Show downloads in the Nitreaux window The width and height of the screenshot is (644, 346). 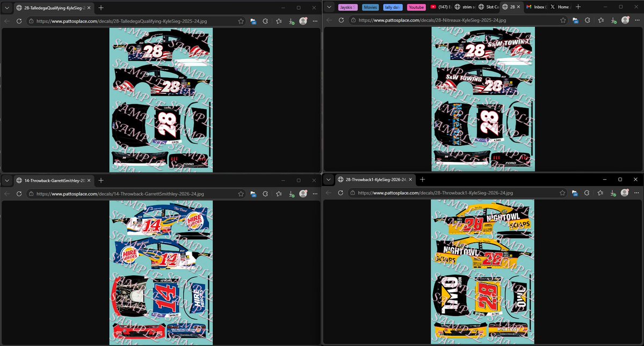pos(613,20)
